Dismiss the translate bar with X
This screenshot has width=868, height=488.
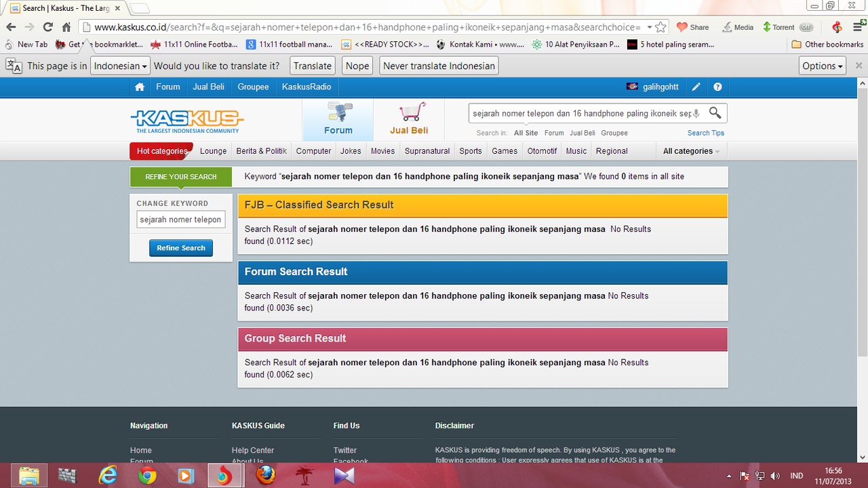859,66
